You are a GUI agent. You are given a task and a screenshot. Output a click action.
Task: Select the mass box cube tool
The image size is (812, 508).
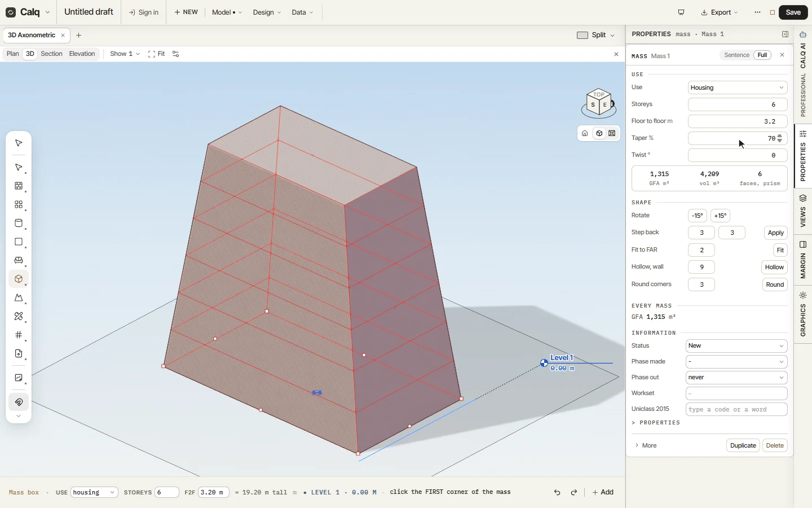pos(19,279)
